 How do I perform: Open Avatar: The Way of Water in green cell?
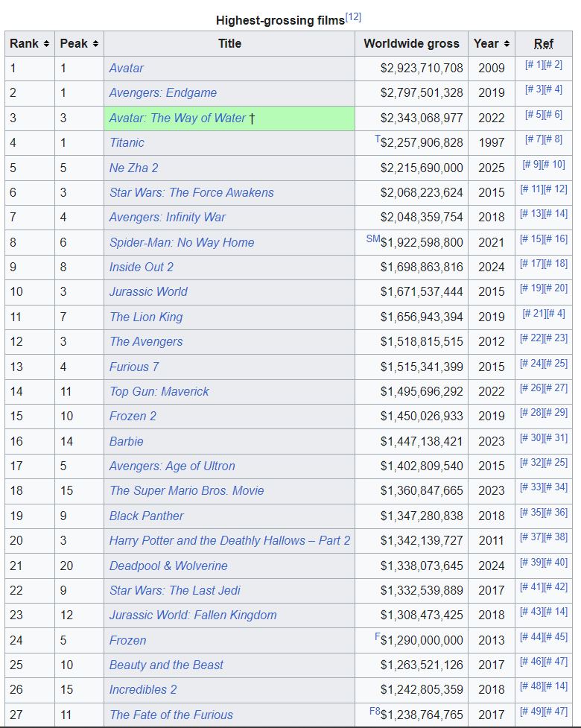click(x=177, y=118)
